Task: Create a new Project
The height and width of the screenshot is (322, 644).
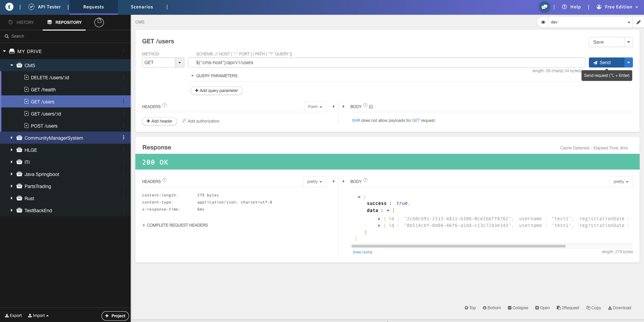Action: click(x=115, y=316)
